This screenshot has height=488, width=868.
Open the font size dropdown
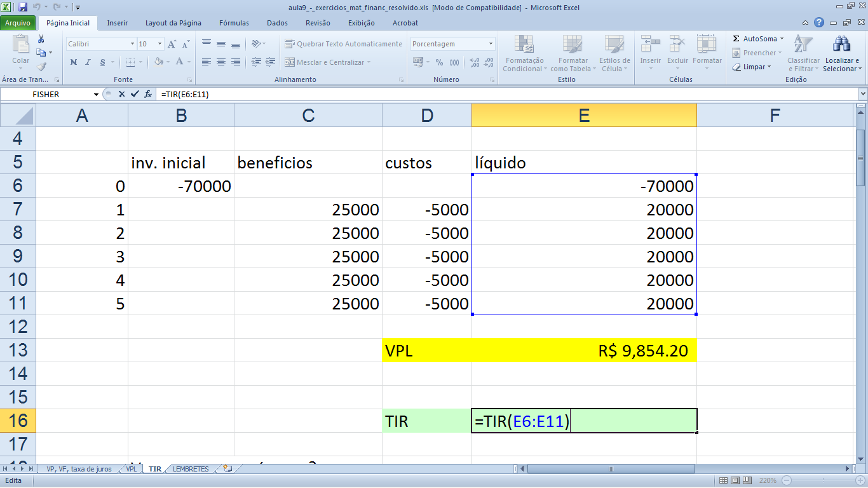click(x=160, y=44)
